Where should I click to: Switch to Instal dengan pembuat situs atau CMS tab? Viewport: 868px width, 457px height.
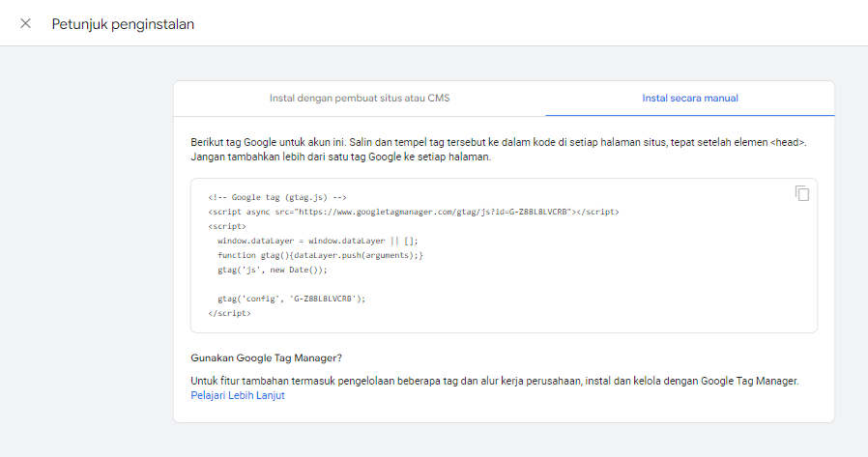[x=360, y=98]
